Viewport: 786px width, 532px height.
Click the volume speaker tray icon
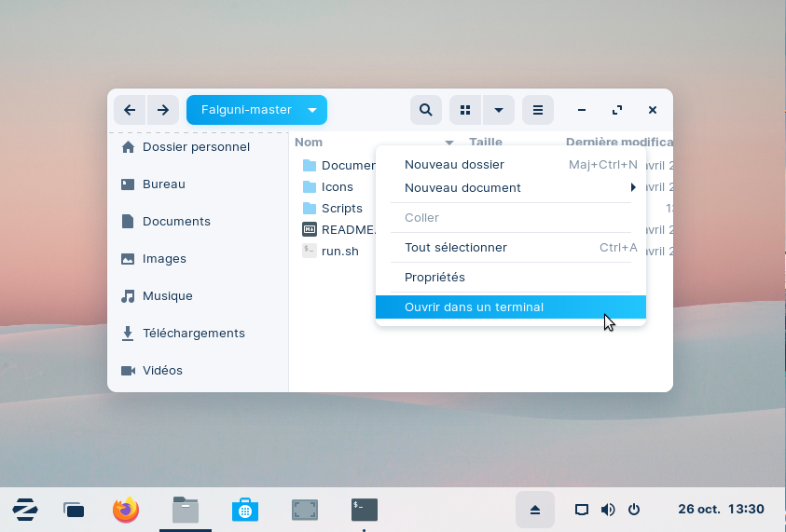(608, 510)
